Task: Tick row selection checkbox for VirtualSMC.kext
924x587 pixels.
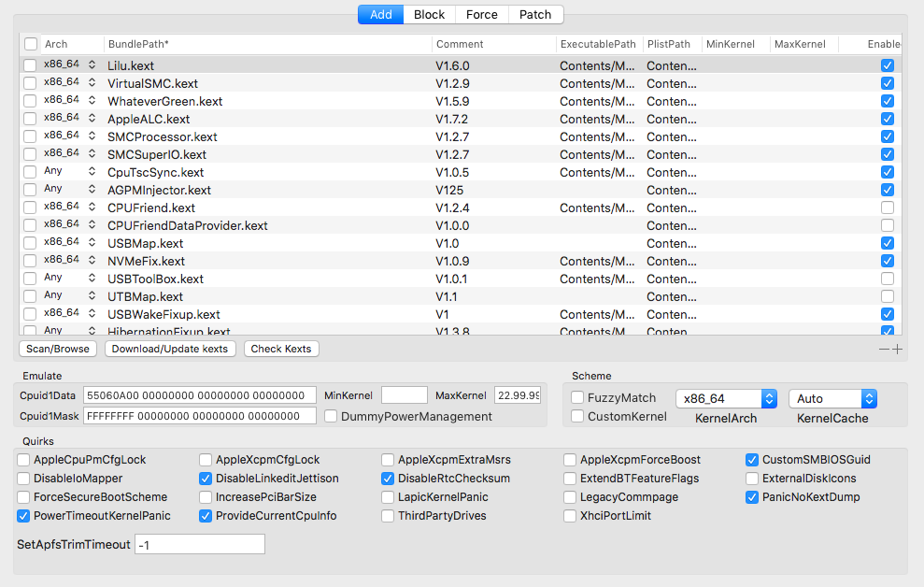Action: 30,83
